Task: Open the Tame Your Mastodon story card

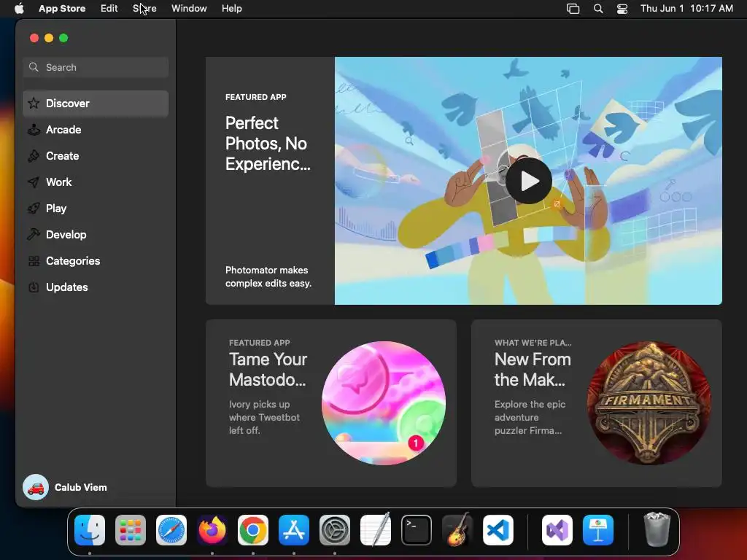Action: pos(330,403)
